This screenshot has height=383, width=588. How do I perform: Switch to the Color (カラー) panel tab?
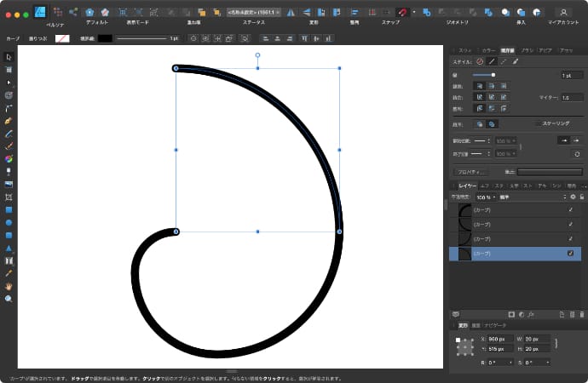(x=487, y=50)
